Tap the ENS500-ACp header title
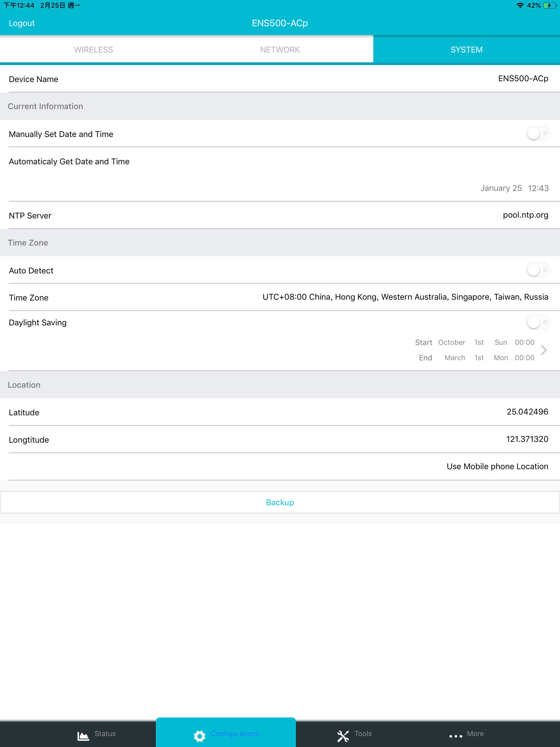The image size is (560, 747). (x=280, y=23)
